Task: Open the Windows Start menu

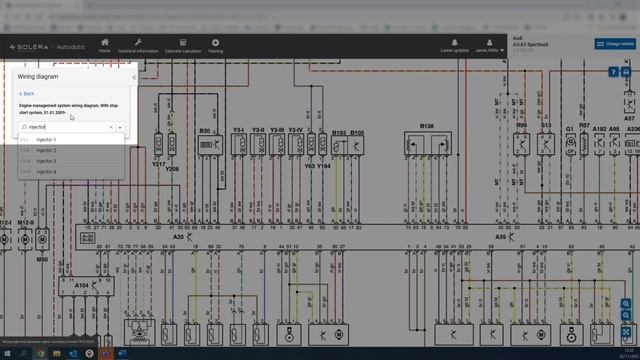Action: [x=7, y=353]
